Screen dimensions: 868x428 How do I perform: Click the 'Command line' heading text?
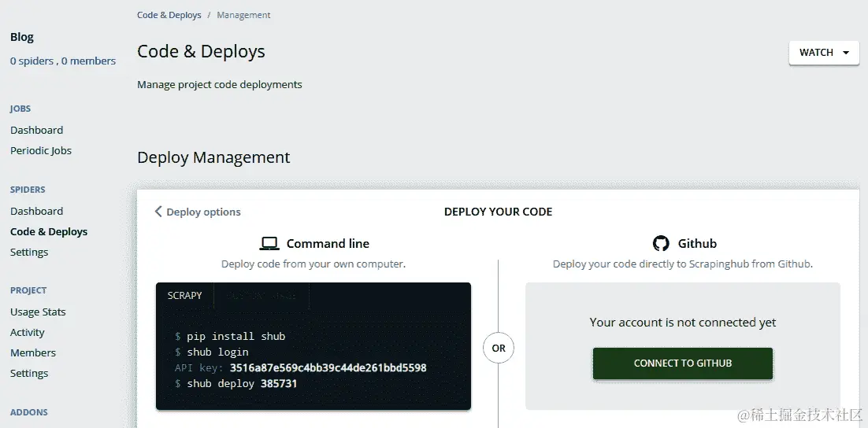[328, 243]
